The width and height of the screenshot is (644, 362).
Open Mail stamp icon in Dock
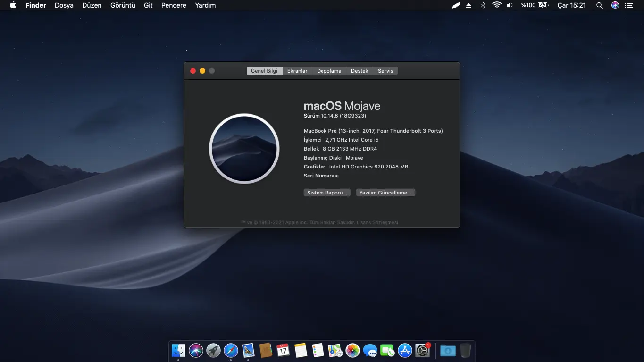[x=248, y=350]
